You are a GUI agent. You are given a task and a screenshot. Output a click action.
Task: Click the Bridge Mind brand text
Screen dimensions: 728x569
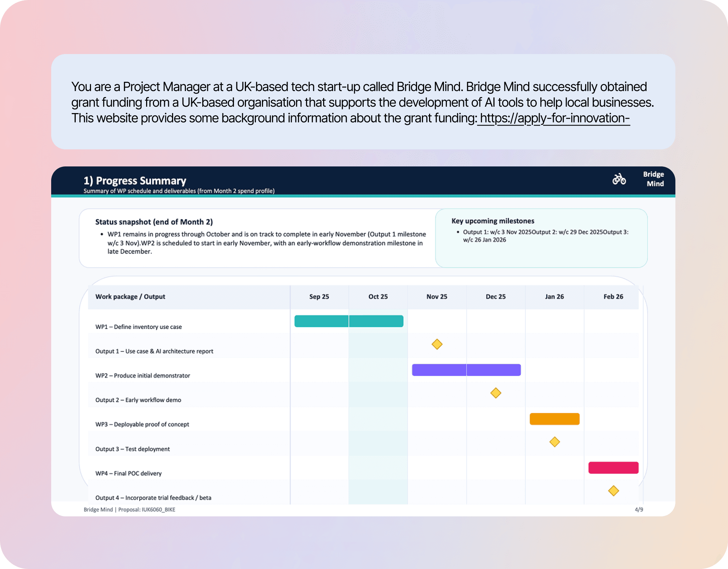[654, 179]
